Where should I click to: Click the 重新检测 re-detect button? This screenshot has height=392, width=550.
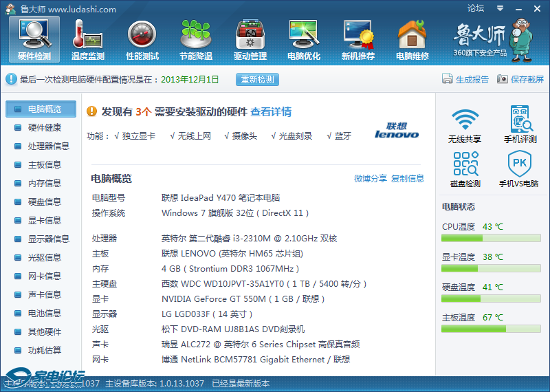[x=257, y=79]
